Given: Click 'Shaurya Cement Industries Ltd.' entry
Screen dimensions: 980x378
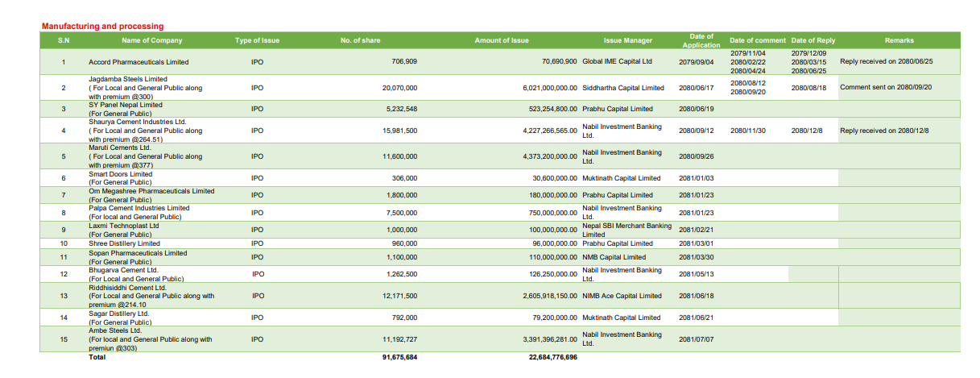Looking at the screenshot, I should (x=138, y=122).
